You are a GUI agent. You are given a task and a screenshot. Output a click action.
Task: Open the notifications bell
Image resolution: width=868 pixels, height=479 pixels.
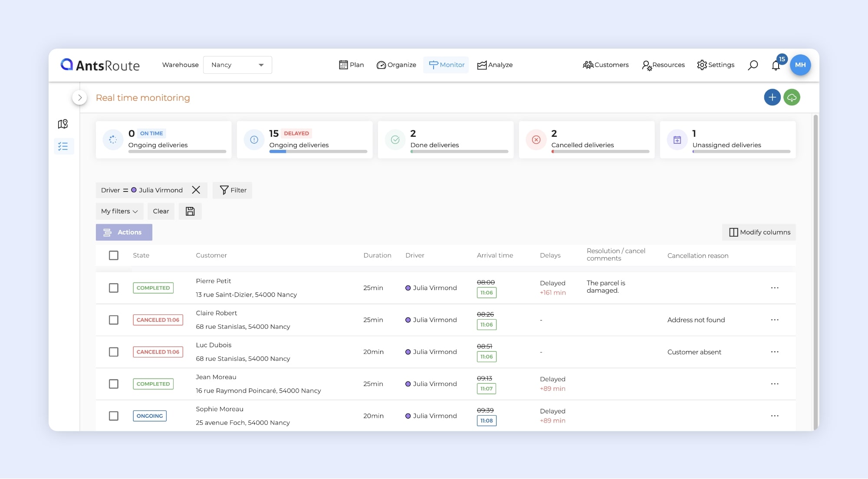point(776,66)
